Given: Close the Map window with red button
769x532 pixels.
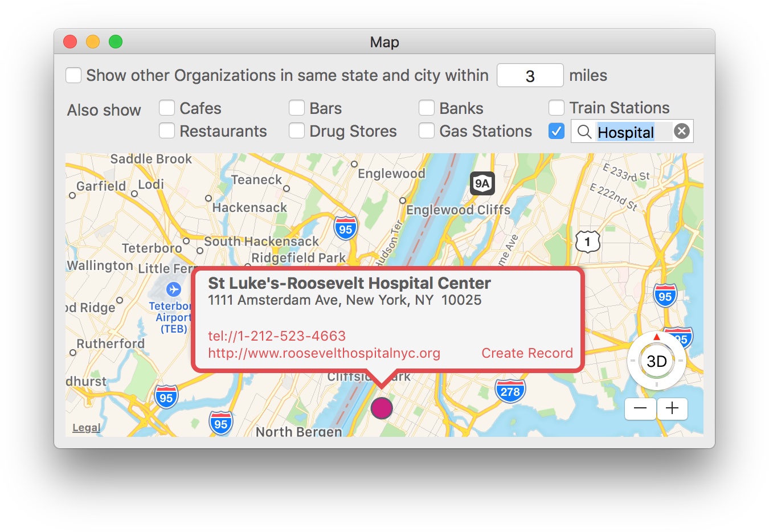Looking at the screenshot, I should click(x=70, y=42).
